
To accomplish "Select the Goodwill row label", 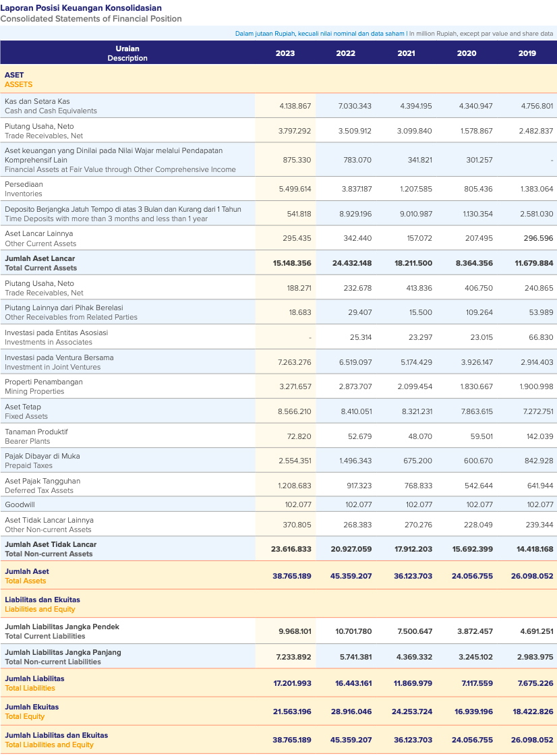I will (20, 504).
